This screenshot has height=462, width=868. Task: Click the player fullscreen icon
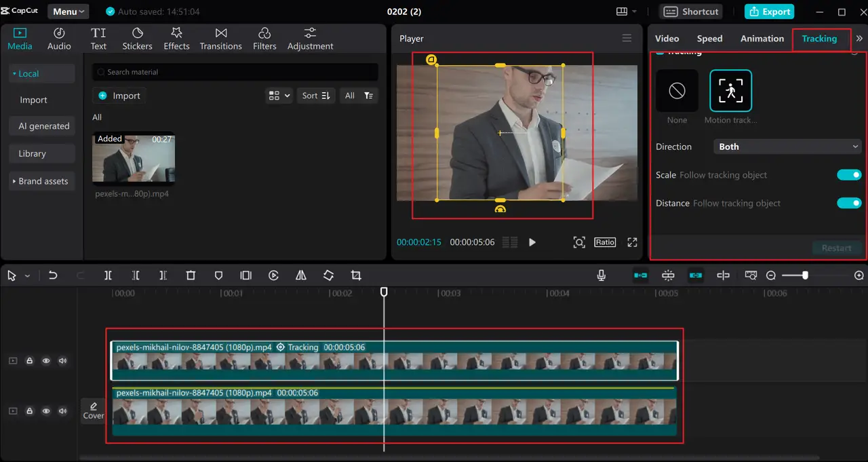pyautogui.click(x=632, y=242)
